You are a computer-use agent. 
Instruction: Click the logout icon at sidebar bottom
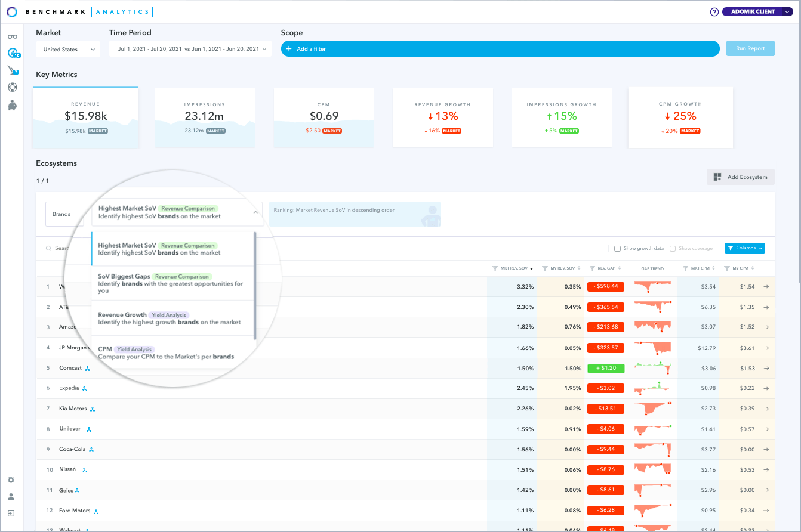pos(11,513)
